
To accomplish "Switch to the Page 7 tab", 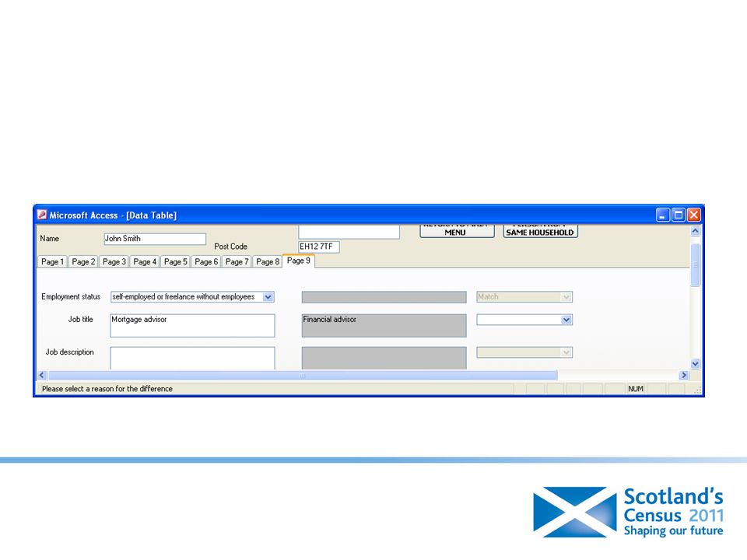I will point(237,261).
